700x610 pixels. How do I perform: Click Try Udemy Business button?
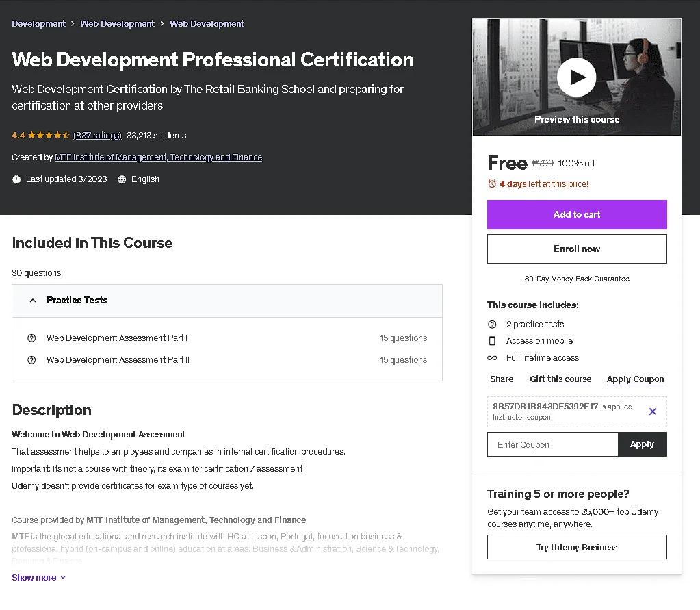coord(577,548)
